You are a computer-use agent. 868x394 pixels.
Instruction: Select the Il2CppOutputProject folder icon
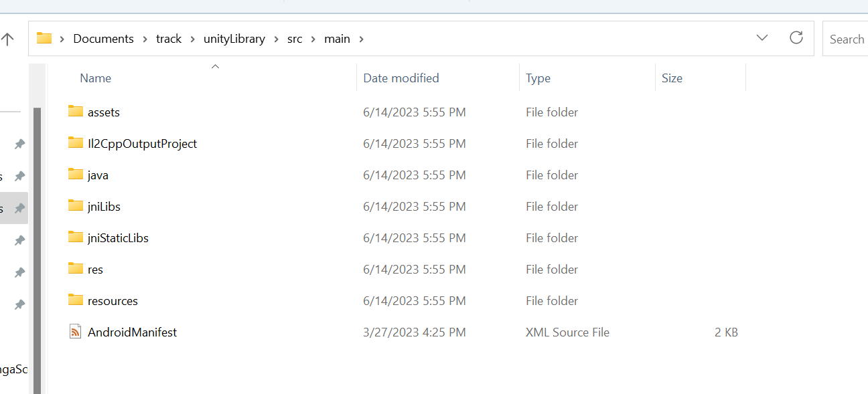76,143
